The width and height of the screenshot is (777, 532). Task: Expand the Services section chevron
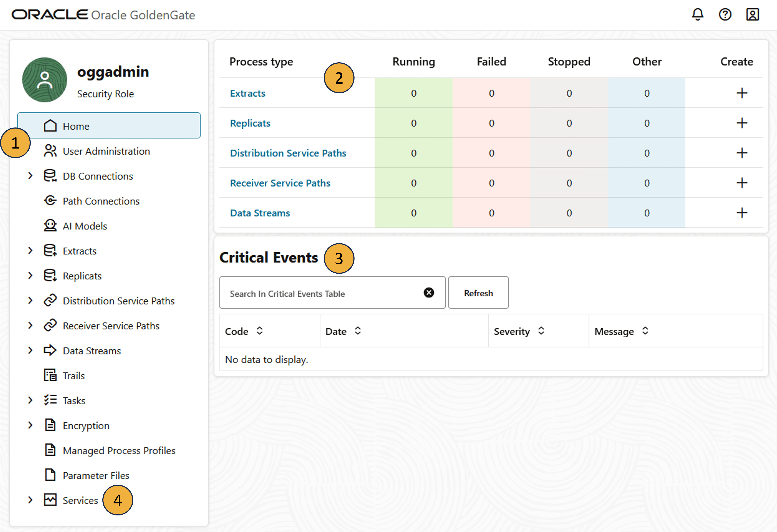[x=31, y=500]
